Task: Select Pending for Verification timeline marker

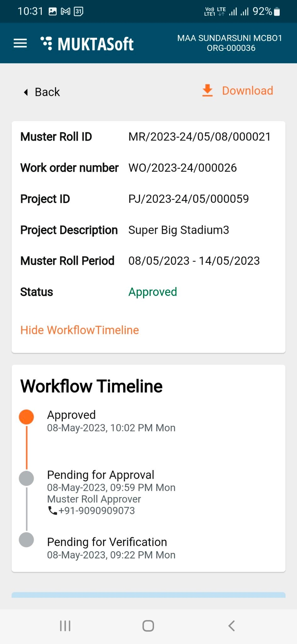Action: [26, 540]
